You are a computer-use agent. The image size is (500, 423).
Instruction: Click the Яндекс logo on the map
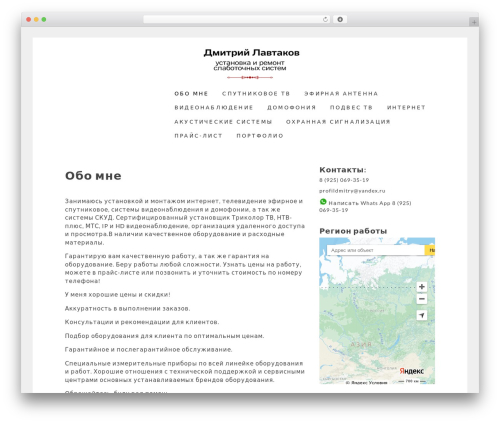[412, 371]
